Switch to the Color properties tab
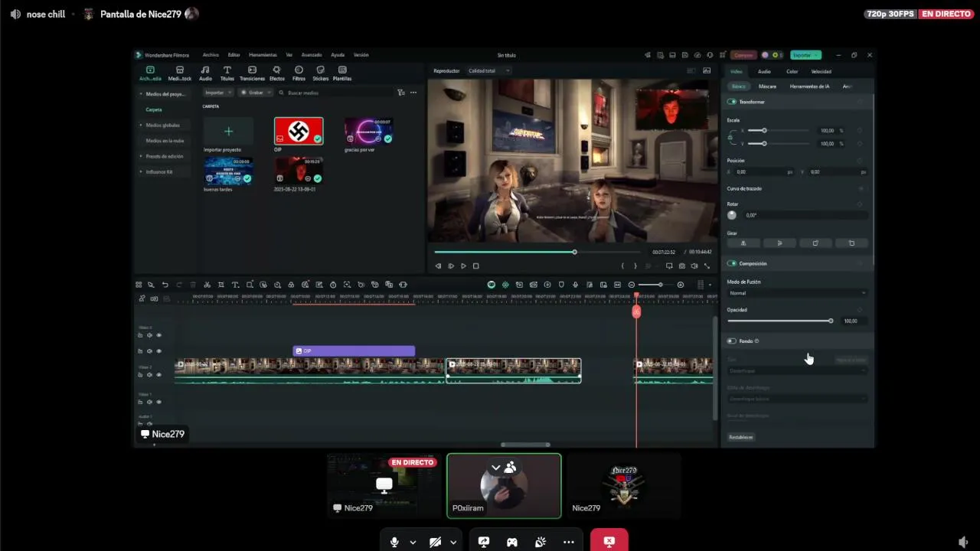Image resolution: width=980 pixels, height=551 pixels. coord(792,72)
